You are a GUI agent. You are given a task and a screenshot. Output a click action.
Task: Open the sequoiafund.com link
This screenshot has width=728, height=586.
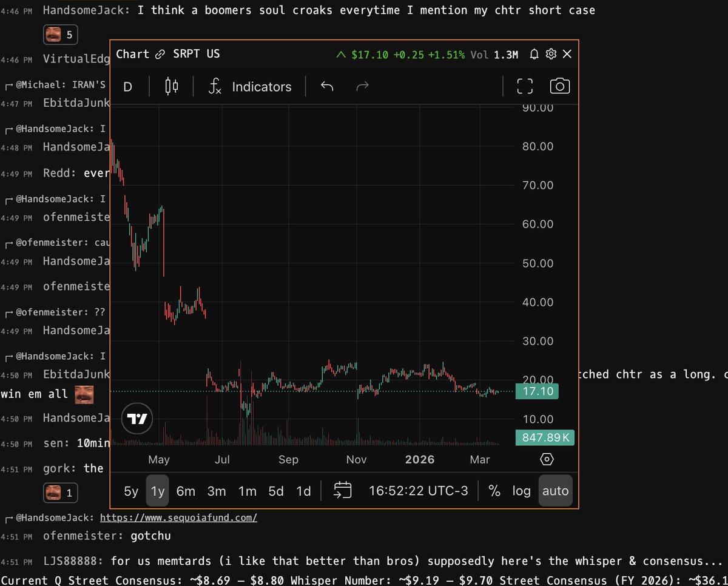tap(178, 518)
